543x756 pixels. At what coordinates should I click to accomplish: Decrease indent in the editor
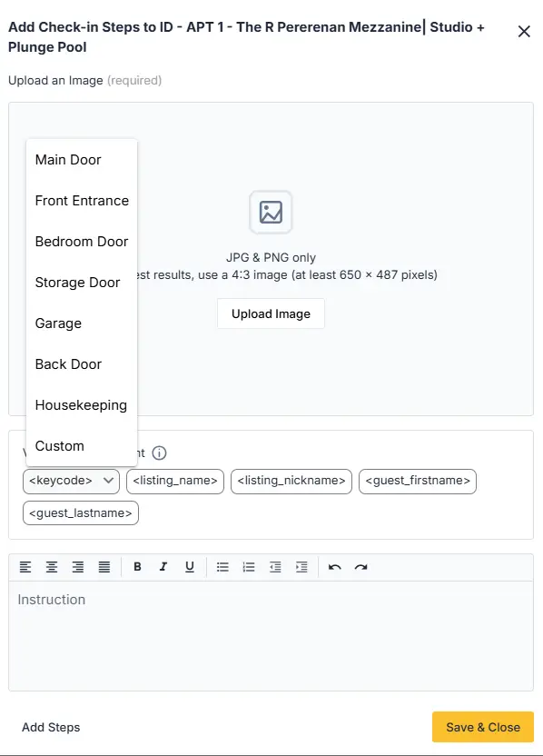[275, 567]
